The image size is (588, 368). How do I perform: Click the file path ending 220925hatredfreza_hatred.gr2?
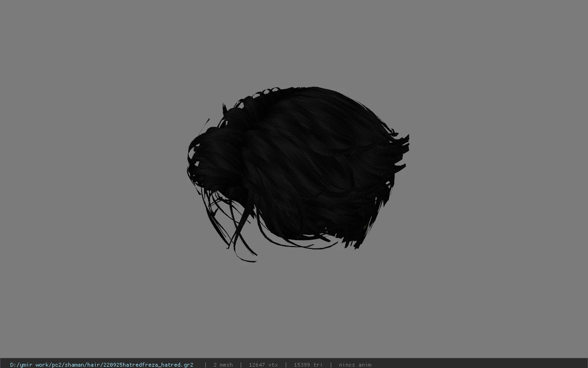(x=102, y=365)
